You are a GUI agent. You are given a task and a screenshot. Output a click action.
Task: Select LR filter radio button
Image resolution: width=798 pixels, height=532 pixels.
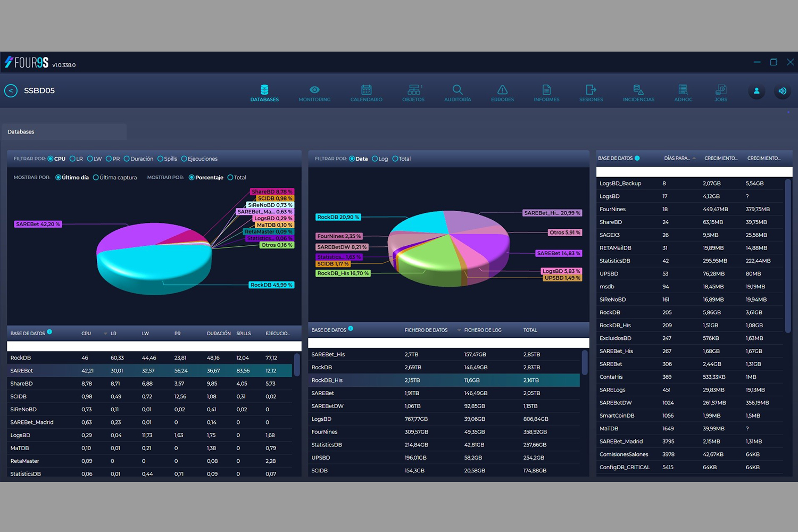(72, 159)
